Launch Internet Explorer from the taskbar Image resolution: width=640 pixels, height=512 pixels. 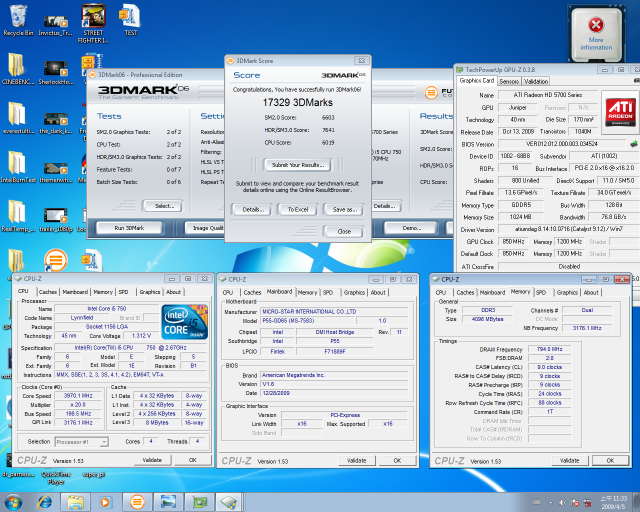pos(45,502)
